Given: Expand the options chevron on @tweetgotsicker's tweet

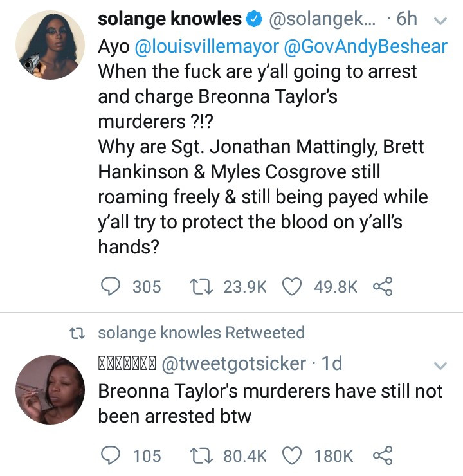Looking at the screenshot, I should [440, 365].
